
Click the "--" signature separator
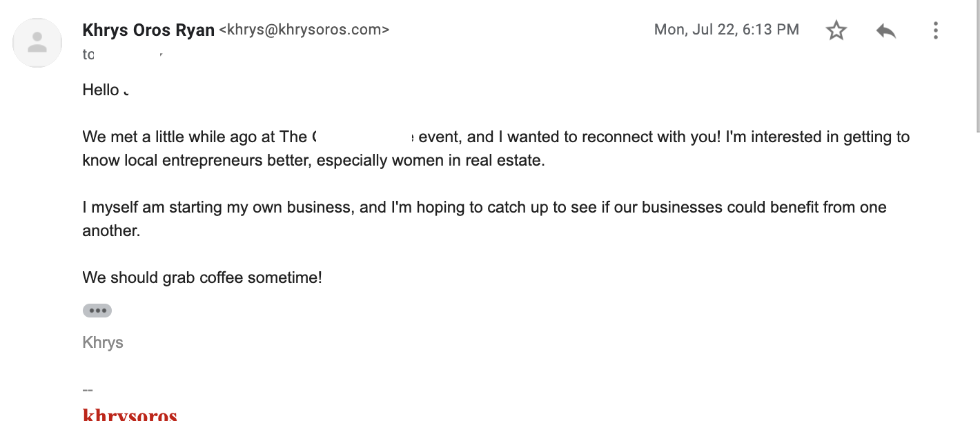(x=88, y=390)
